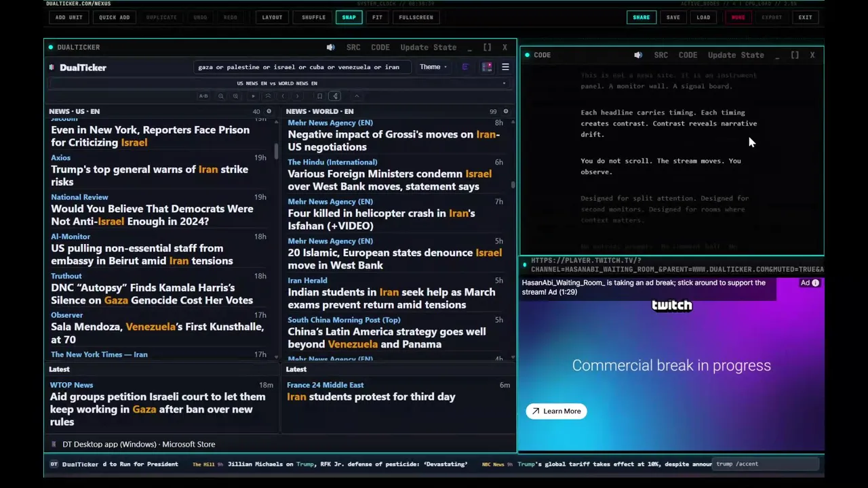Click the purple layout icon beside Theme
The height and width of the screenshot is (488, 868).
coord(465,67)
